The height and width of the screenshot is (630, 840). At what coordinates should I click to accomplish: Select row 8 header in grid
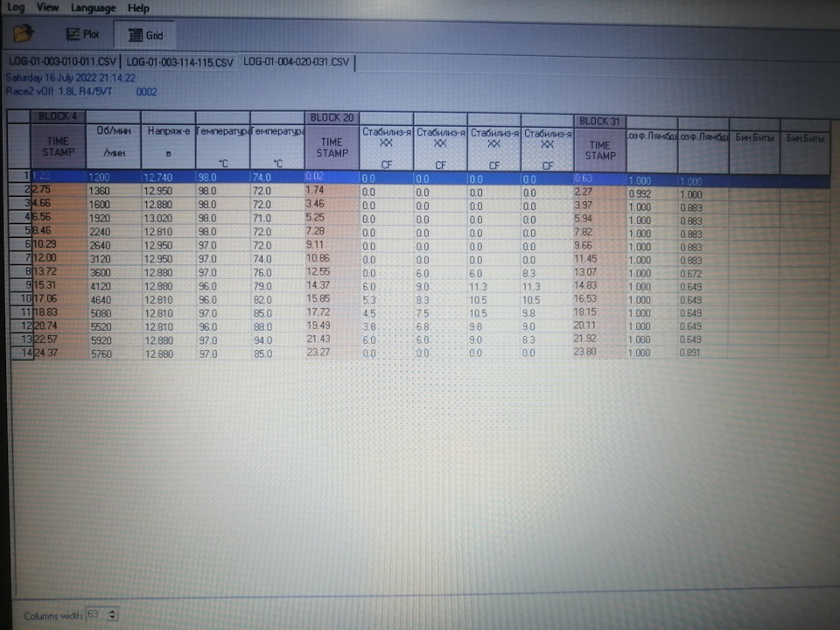point(21,272)
